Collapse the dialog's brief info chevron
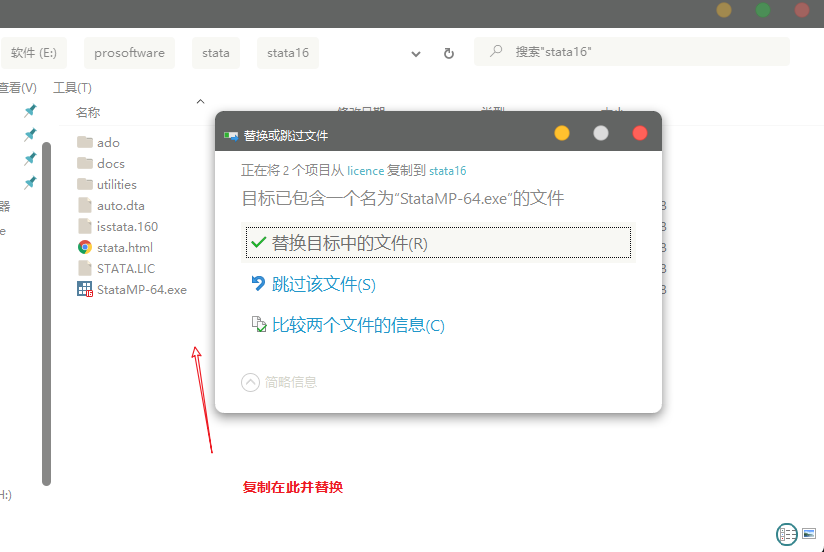Screen dimensions: 824x552 [x=250, y=382]
